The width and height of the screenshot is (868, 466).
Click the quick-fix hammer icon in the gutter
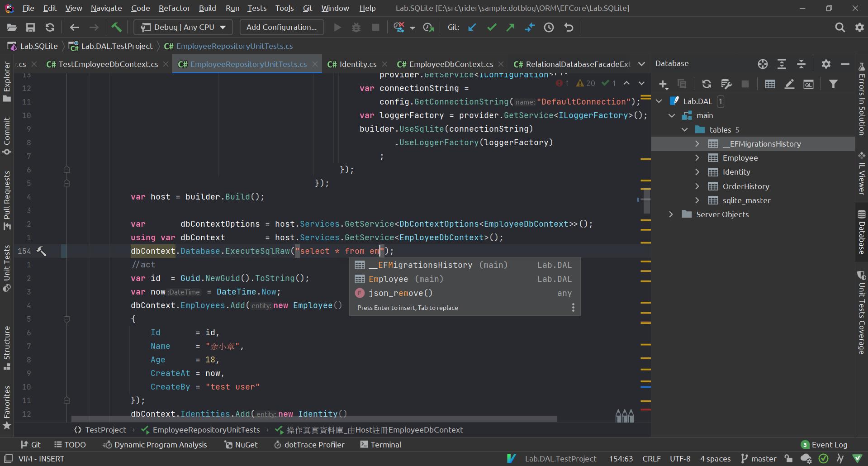41,251
